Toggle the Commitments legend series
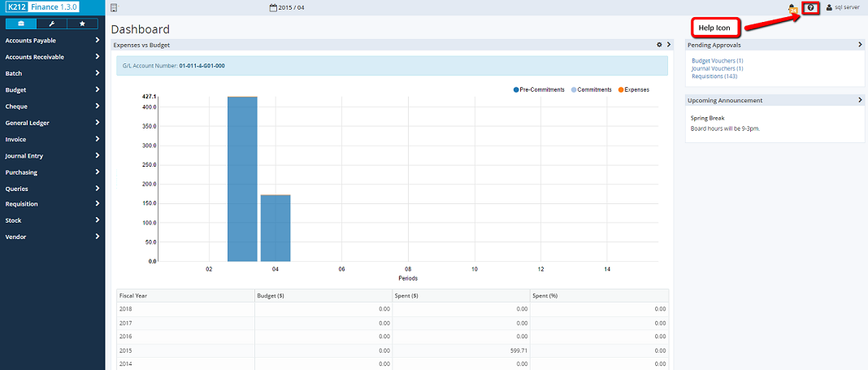This screenshot has height=370, width=868. click(593, 89)
